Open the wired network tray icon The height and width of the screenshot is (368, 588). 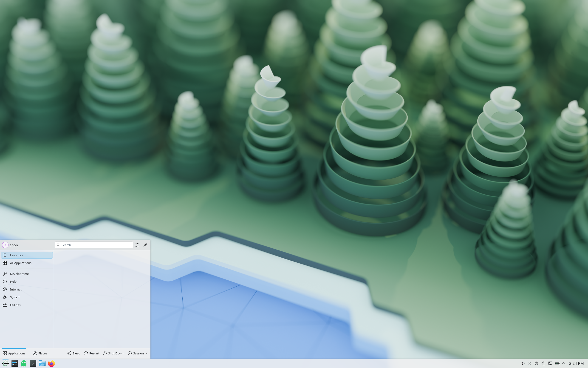coord(550,363)
